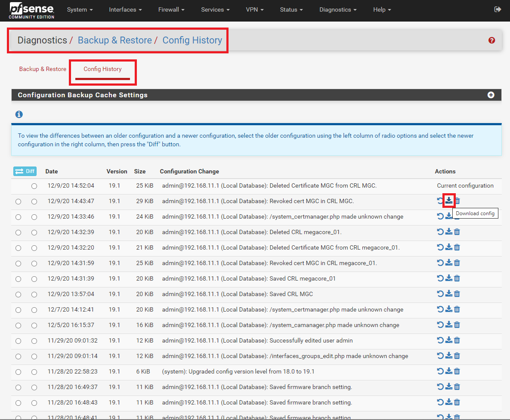The height and width of the screenshot is (420, 510).
Task: Open the Services dropdown menu
Action: point(215,9)
